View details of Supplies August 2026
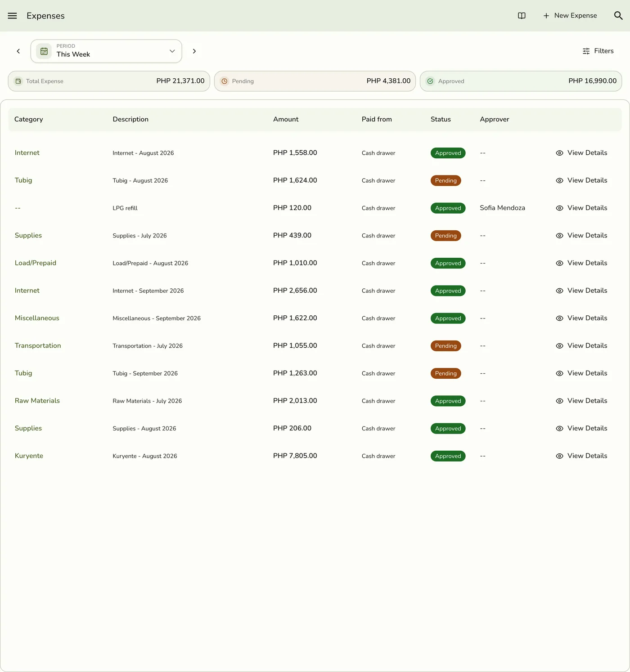 581,428
